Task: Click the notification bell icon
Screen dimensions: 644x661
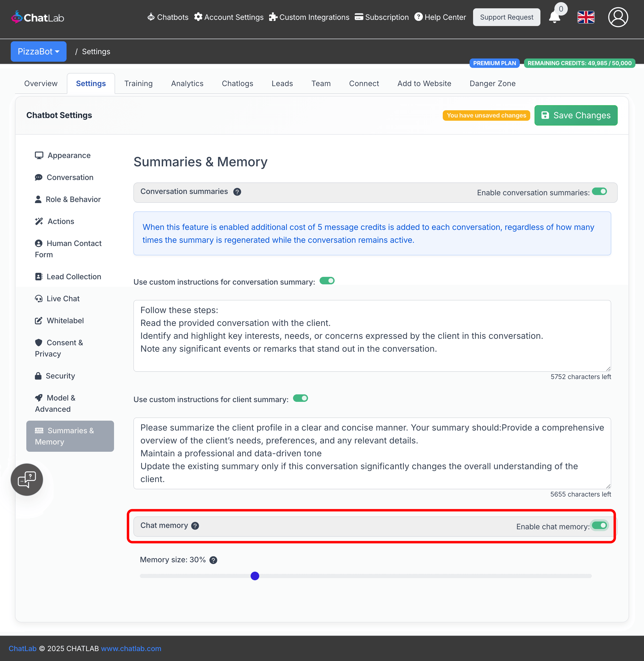Action: 554,17
